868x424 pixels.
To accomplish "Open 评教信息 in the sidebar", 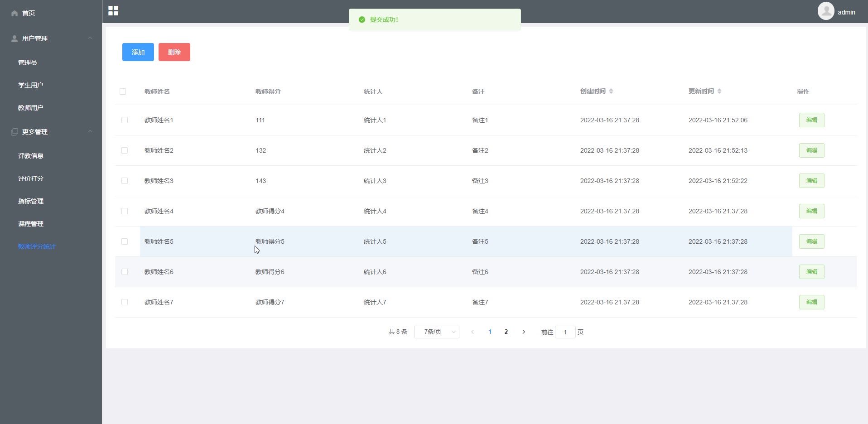I will pyautogui.click(x=31, y=156).
